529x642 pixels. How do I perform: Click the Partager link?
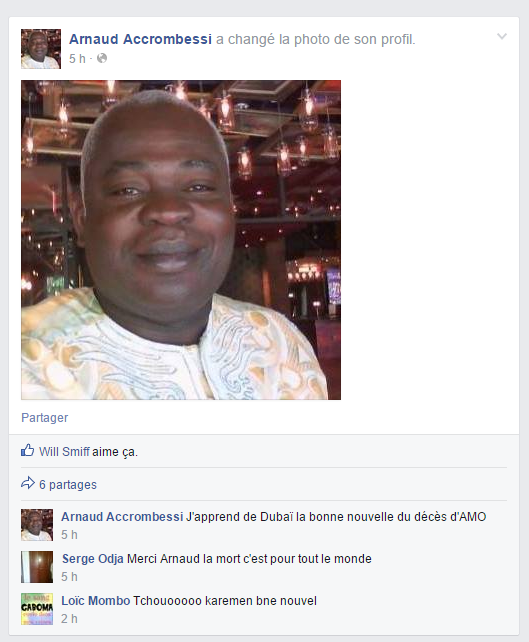(45, 418)
